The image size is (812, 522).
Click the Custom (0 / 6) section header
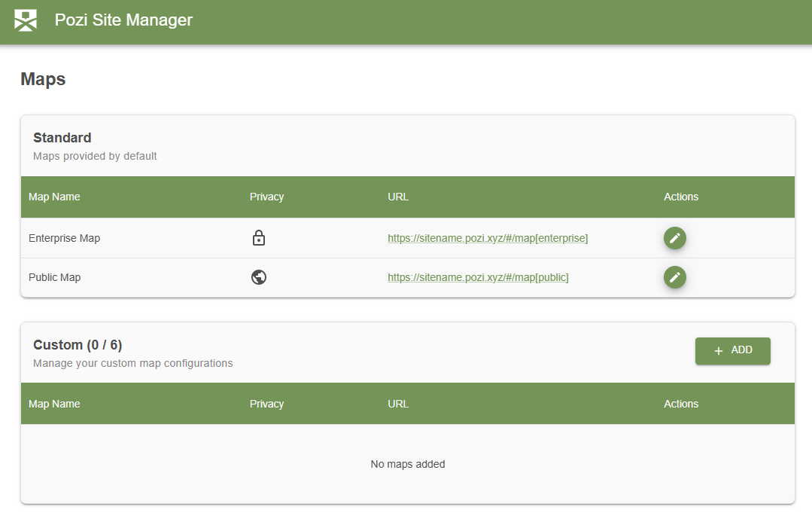[x=78, y=344]
